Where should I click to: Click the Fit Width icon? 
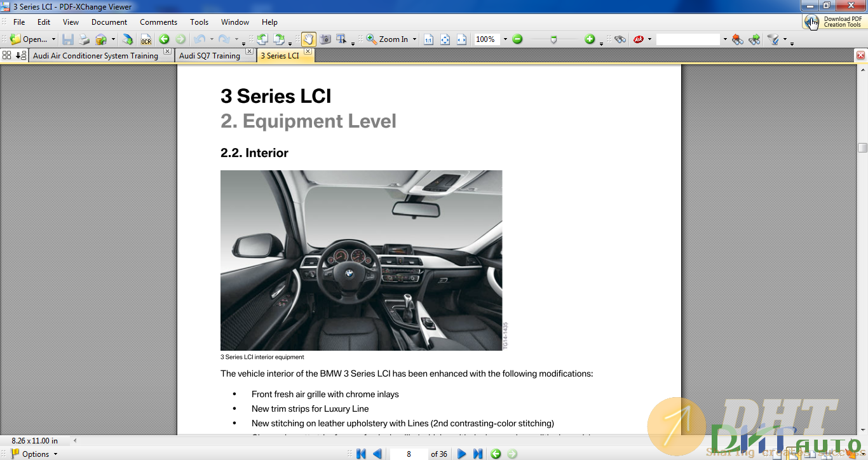point(461,39)
